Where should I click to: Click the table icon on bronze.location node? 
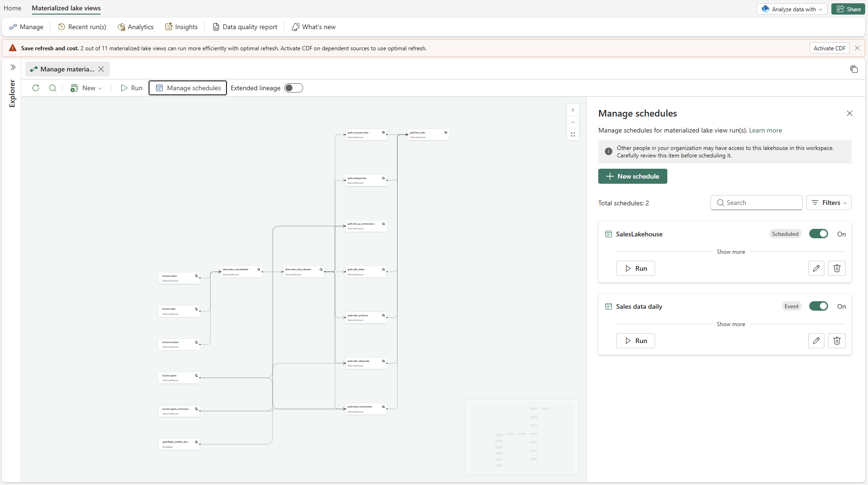point(196,342)
